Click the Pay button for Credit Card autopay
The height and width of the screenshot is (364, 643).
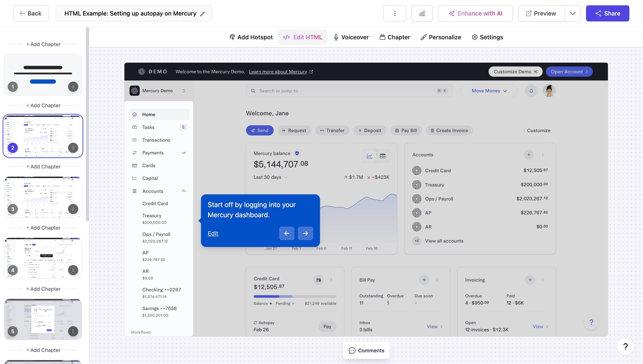click(327, 326)
